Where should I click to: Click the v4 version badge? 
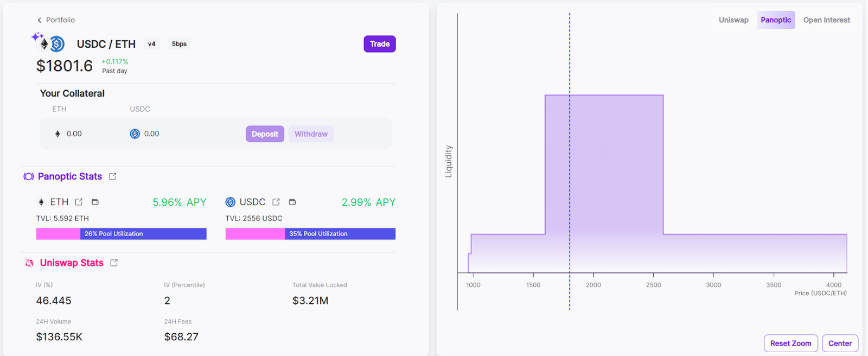point(152,44)
